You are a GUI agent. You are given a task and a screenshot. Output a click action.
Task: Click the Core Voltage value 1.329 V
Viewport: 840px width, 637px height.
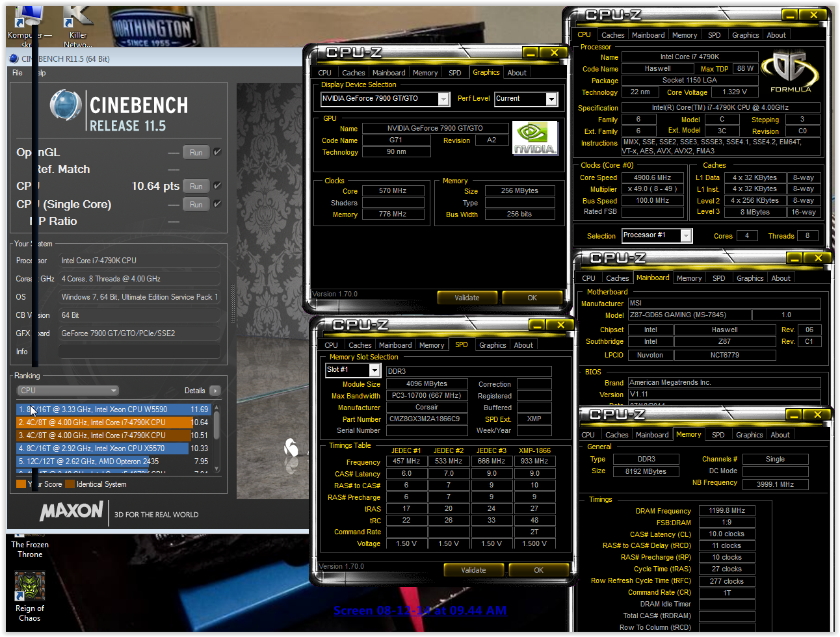(735, 92)
